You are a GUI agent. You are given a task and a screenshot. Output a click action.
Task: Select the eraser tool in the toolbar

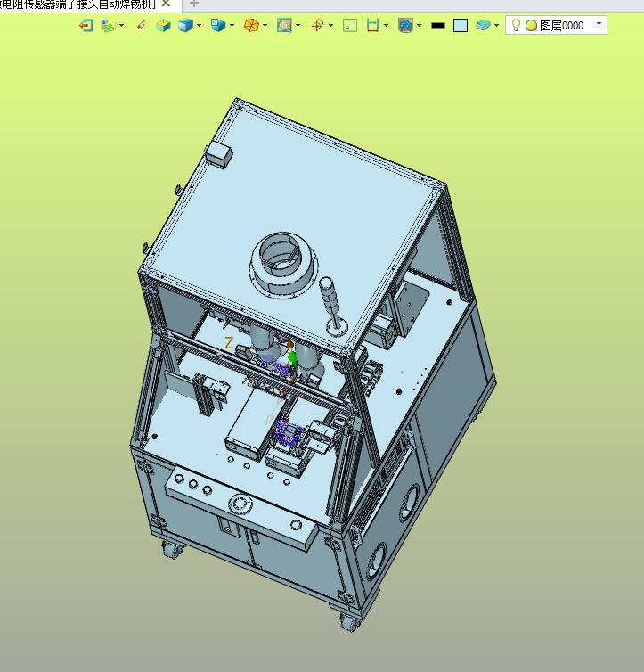point(142,25)
